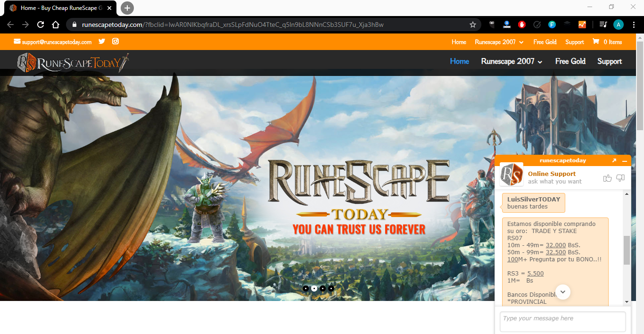Click the RuneScapeToday logo
This screenshot has width=644, height=334.
pyautogui.click(x=73, y=63)
